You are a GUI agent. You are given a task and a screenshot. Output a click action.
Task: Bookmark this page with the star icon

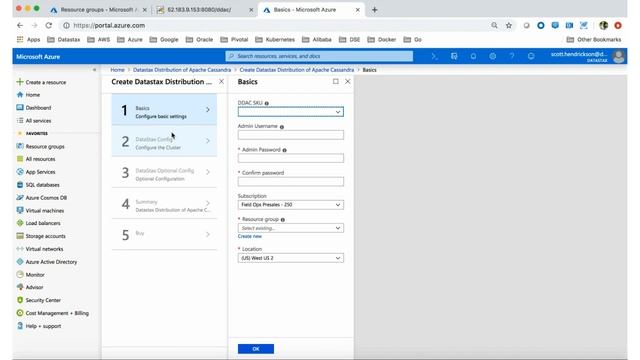click(x=509, y=25)
